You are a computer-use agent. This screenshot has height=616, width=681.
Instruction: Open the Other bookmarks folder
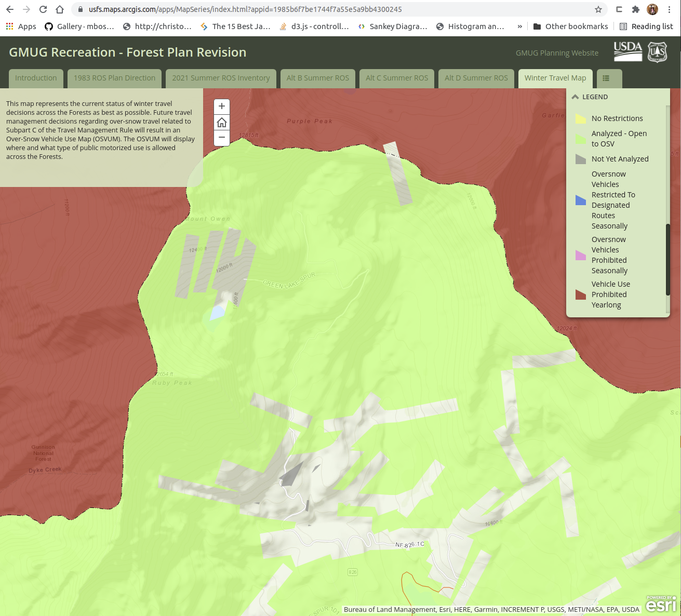click(570, 26)
